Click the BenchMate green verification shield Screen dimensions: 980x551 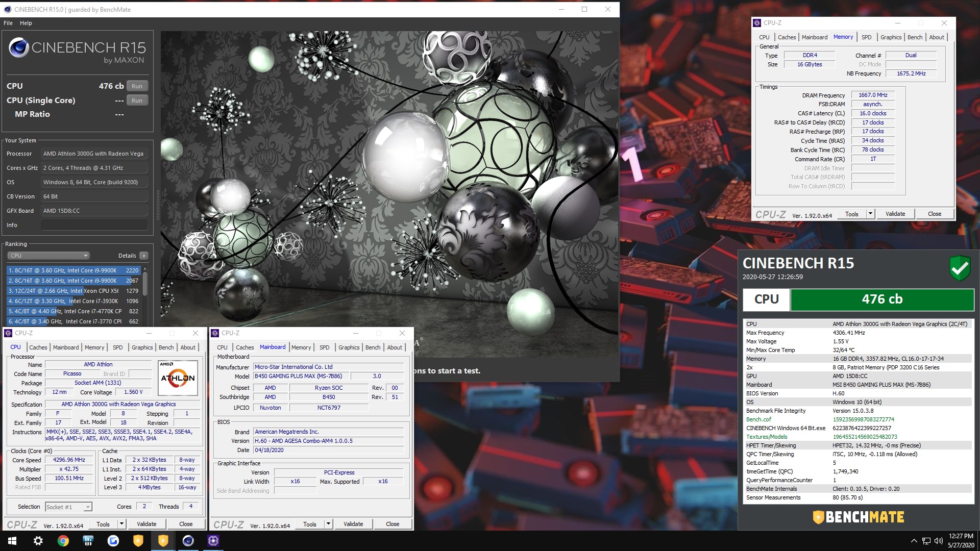point(960,268)
